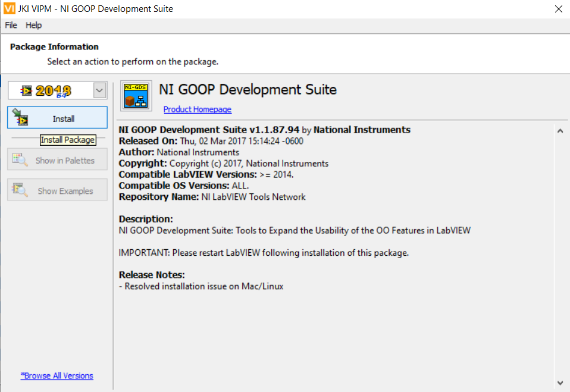This screenshot has width=570, height=392.
Task: Click the NI-GDS package icon
Action: point(136,96)
